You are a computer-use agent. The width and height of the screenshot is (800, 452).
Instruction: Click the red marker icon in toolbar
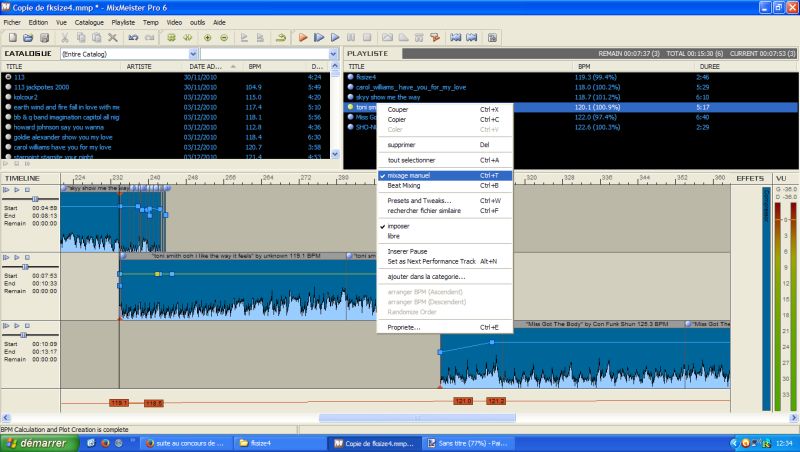click(435, 38)
